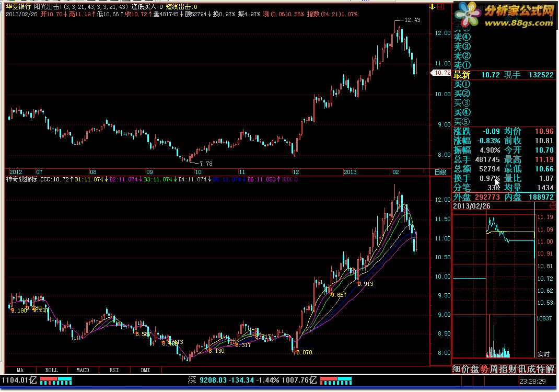Screen dimensions: 559x392
Task: Open the 指 index tab
Action: 503,369
